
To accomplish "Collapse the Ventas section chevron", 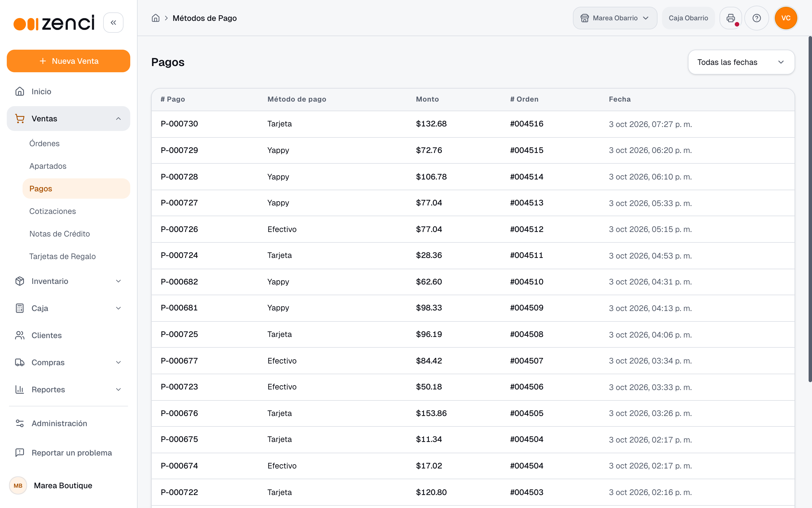I will click(118, 119).
